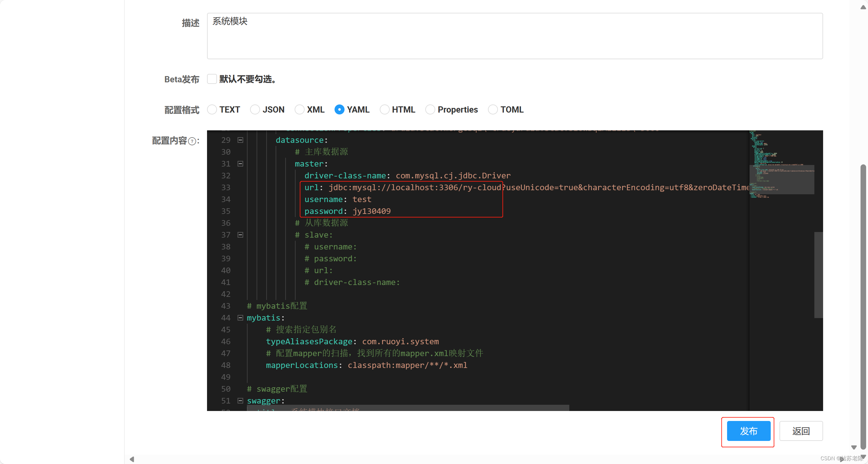Click line number 42 in gutter
The image size is (868, 464).
[x=225, y=294]
